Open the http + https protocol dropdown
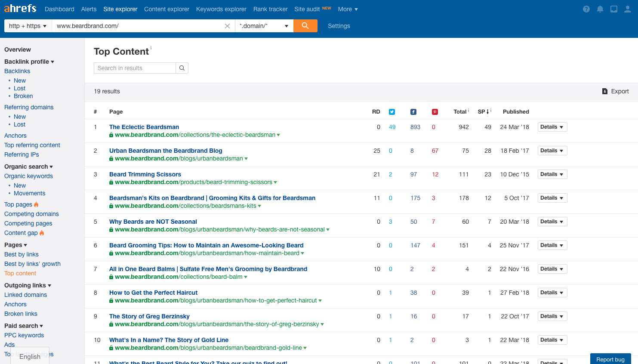Viewport: 638px width, 364px height. (28, 26)
